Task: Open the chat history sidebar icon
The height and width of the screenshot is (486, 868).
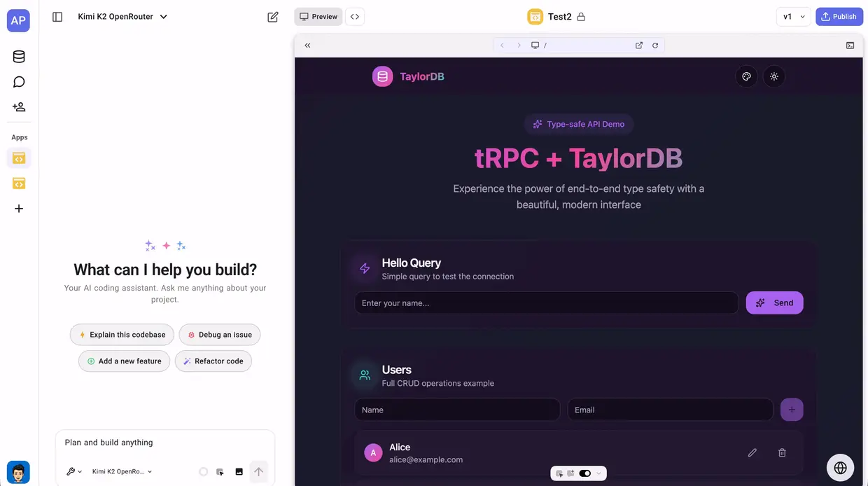Action: click(19, 81)
